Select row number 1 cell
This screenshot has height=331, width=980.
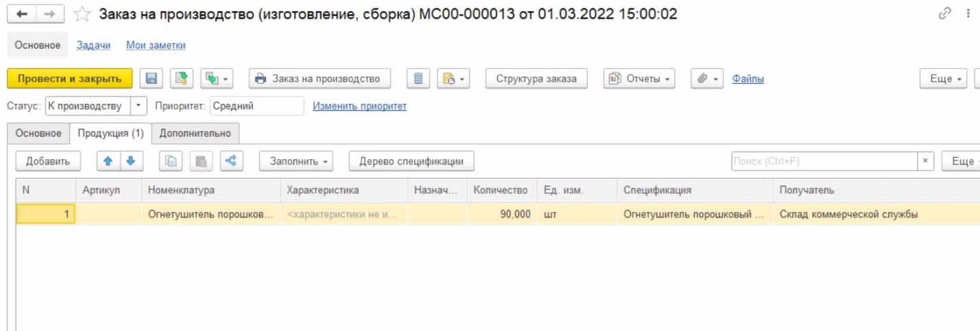(45, 214)
